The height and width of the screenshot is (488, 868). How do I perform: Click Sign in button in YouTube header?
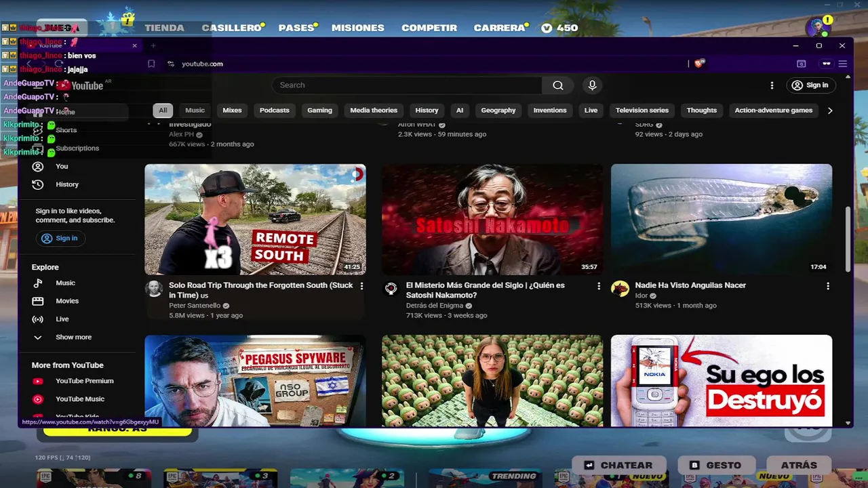point(810,85)
